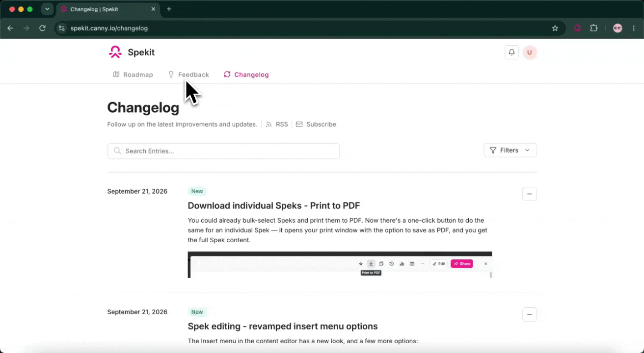Open the "U" user avatar menu
Viewport: 644px width, 353px height.
(x=530, y=52)
